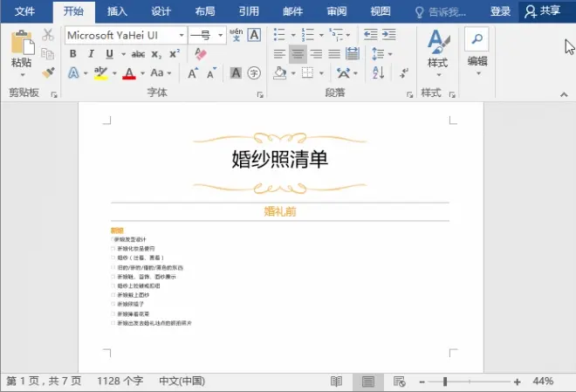576x392 pixels.
Task: Expand the borders dropdown arrow
Action: [321, 73]
